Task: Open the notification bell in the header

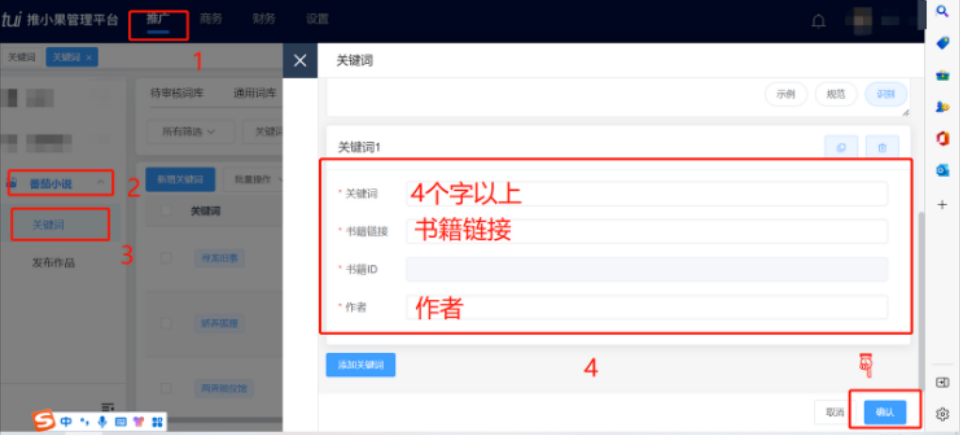Action: tap(818, 21)
